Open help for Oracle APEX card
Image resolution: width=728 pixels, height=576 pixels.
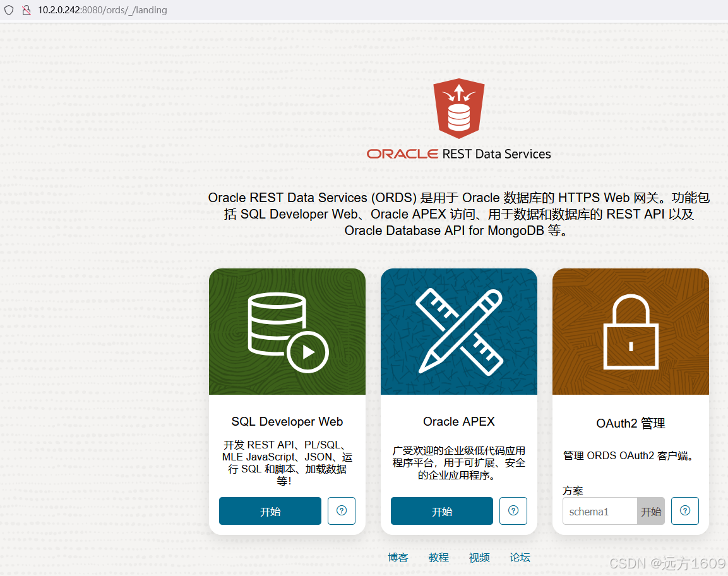[513, 511]
